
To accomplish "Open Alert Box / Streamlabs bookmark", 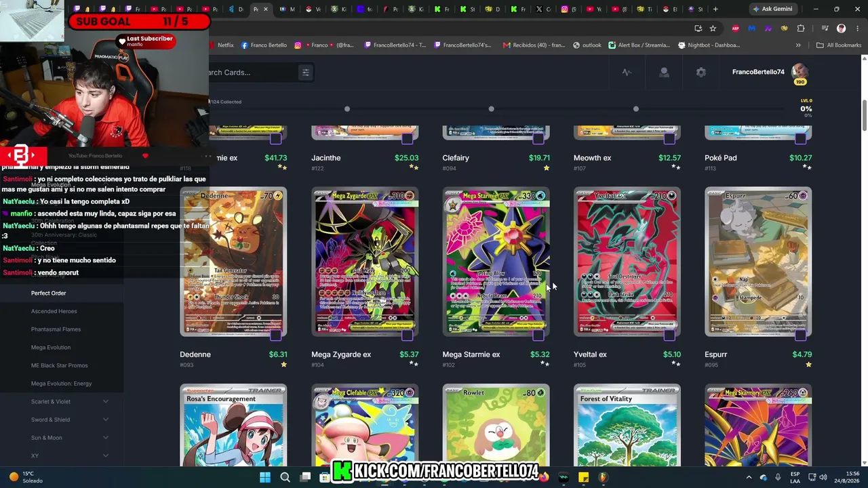I will (639, 45).
